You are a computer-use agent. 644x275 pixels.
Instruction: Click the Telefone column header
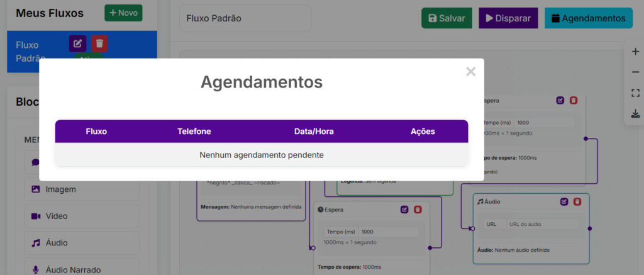point(194,132)
